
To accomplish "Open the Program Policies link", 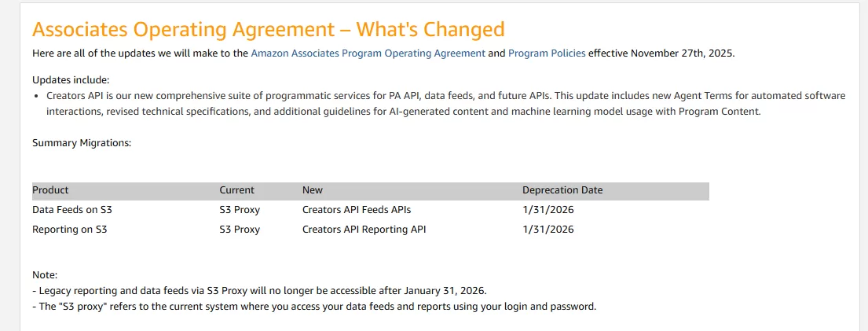I will [x=547, y=53].
